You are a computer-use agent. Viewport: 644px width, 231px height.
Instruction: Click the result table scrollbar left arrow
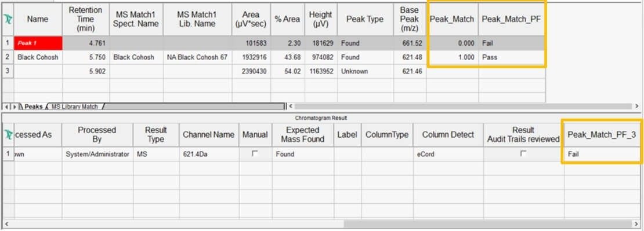6,224
